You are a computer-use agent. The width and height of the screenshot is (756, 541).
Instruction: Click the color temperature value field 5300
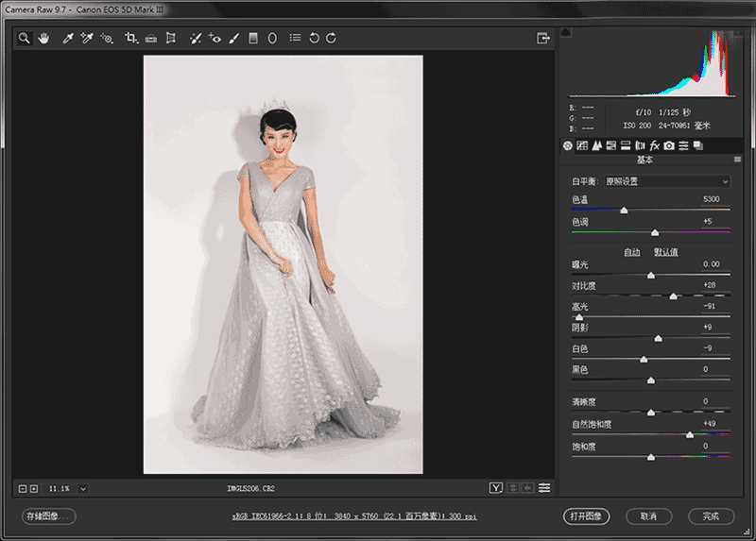[712, 199]
